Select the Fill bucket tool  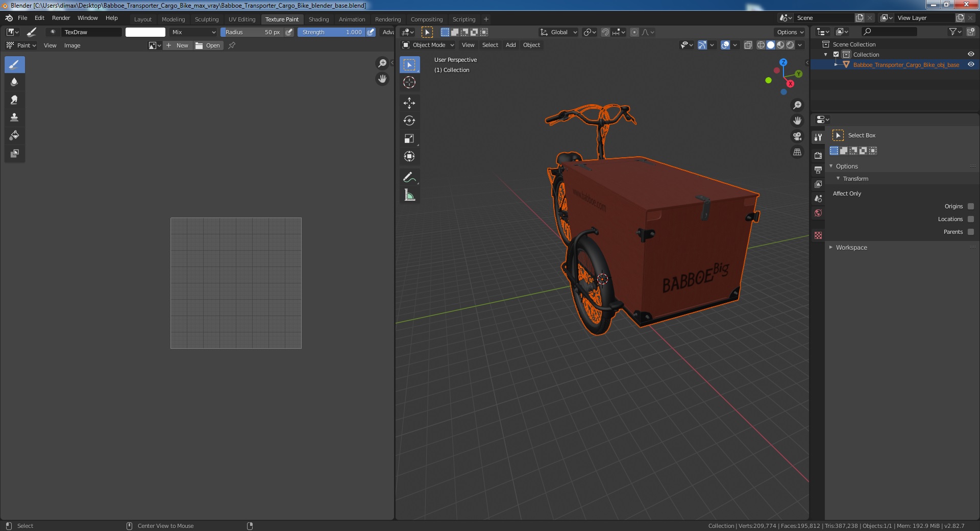[14, 135]
